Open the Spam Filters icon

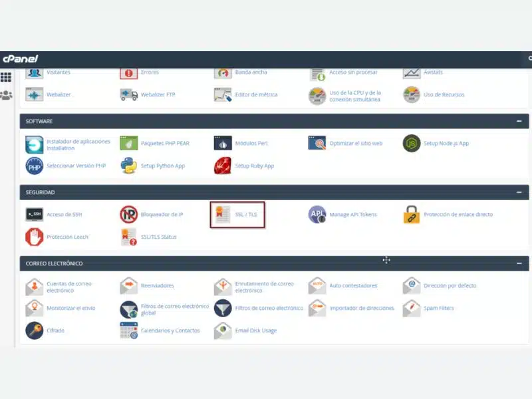(412, 308)
